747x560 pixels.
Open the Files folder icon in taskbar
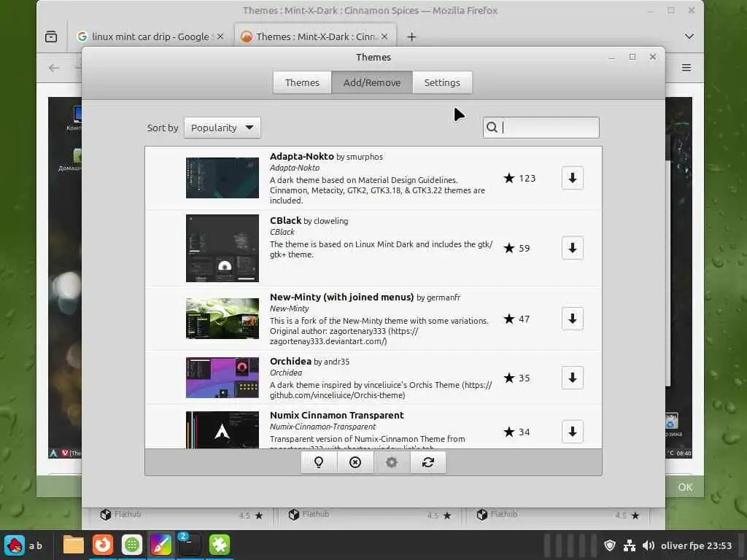click(74, 545)
